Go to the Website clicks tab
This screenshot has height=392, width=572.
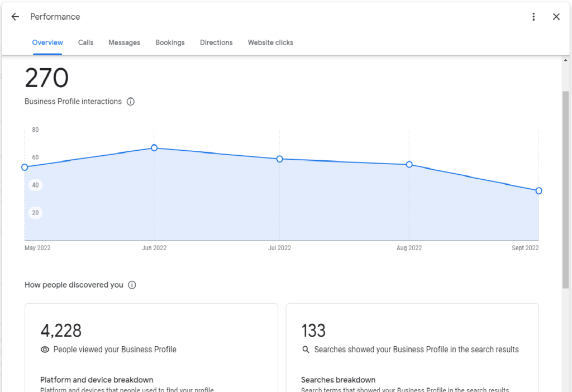click(x=270, y=42)
